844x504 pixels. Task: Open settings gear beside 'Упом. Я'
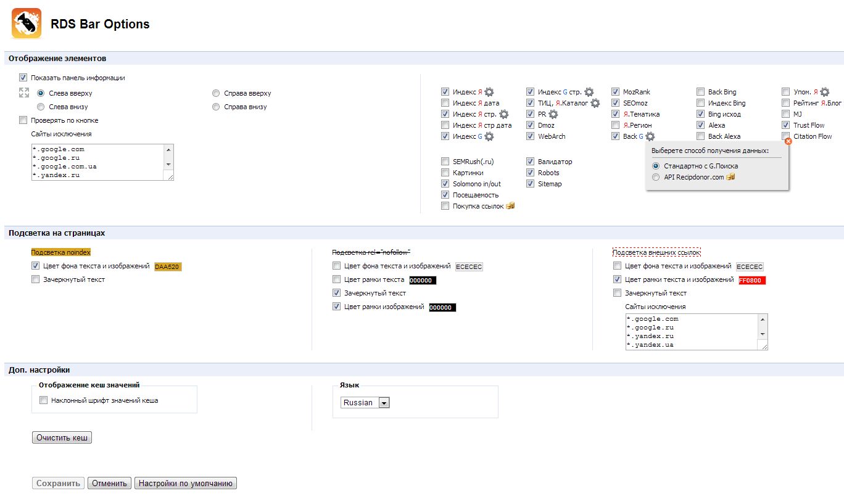pyautogui.click(x=825, y=92)
